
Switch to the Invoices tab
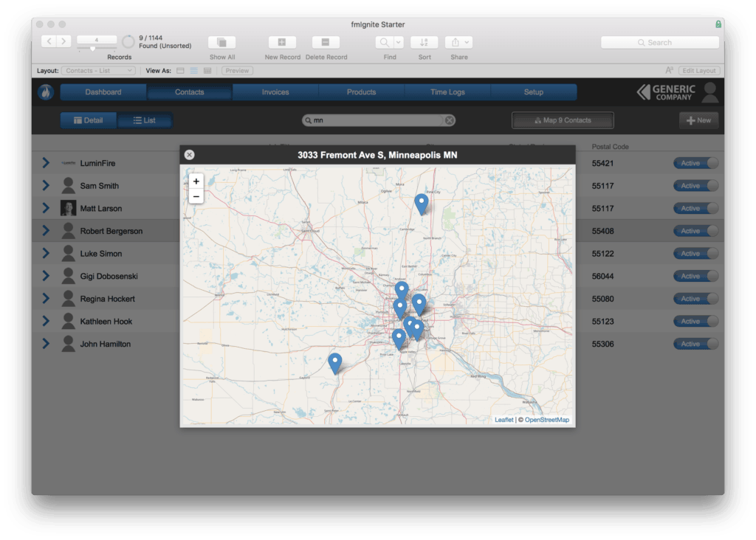(275, 92)
